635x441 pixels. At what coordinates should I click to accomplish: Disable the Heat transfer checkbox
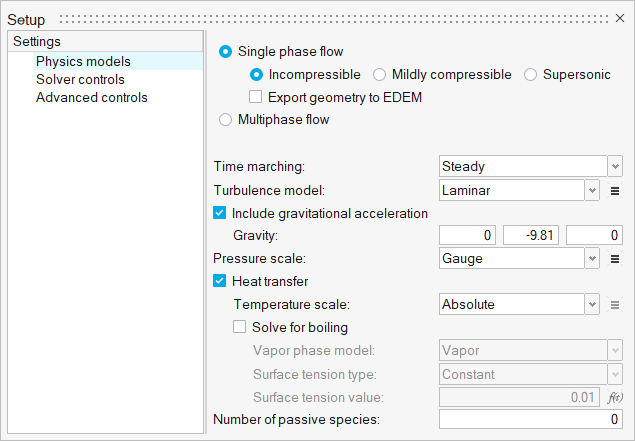click(x=220, y=282)
